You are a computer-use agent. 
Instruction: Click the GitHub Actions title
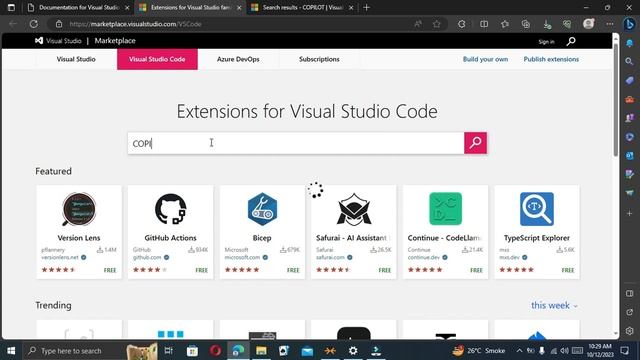170,238
